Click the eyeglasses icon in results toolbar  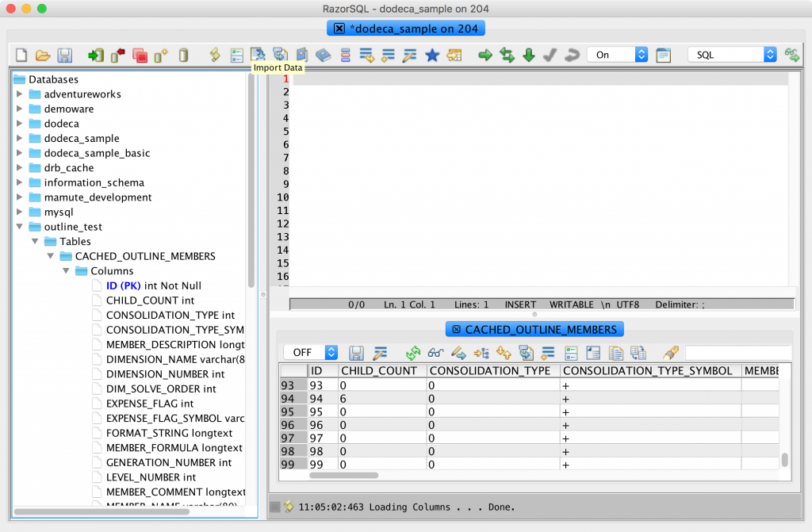pos(435,353)
